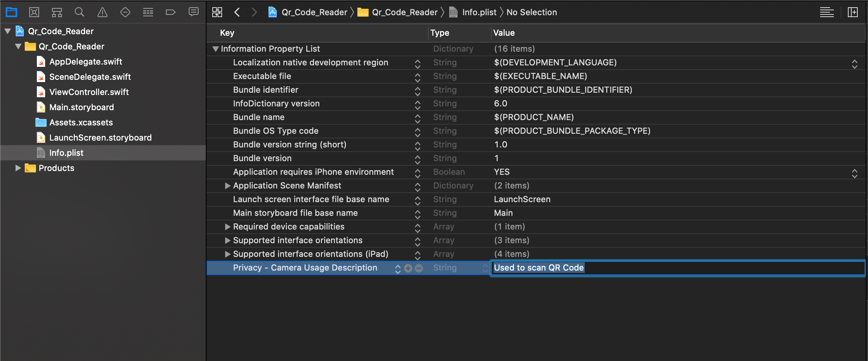Select AppDelegate.swift file

(x=85, y=62)
